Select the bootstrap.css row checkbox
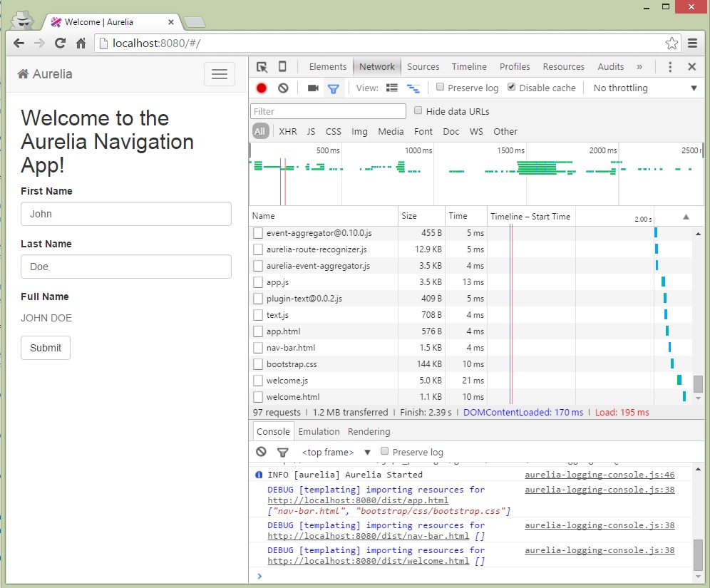710x588 pixels. click(258, 364)
